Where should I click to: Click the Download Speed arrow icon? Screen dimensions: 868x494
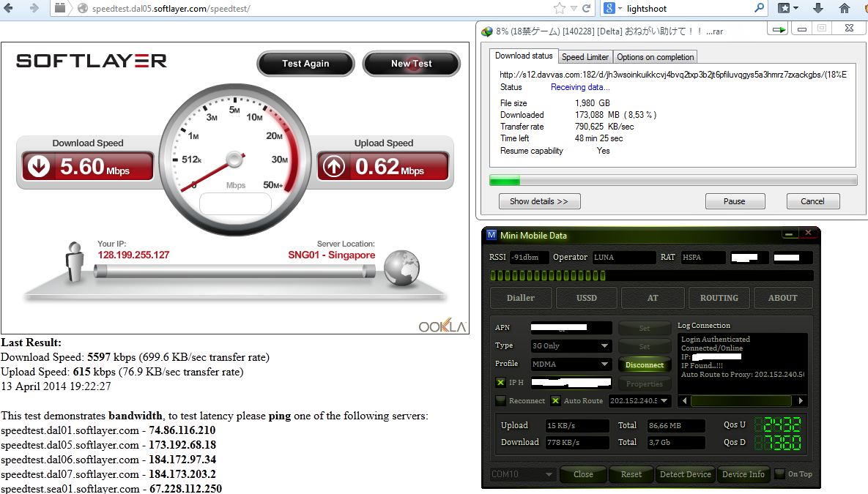(38, 166)
